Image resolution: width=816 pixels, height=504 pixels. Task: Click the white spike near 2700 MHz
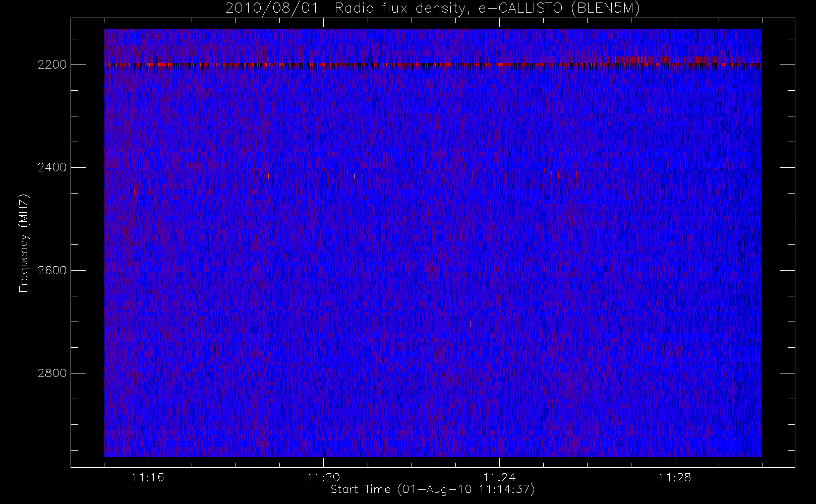(471, 324)
